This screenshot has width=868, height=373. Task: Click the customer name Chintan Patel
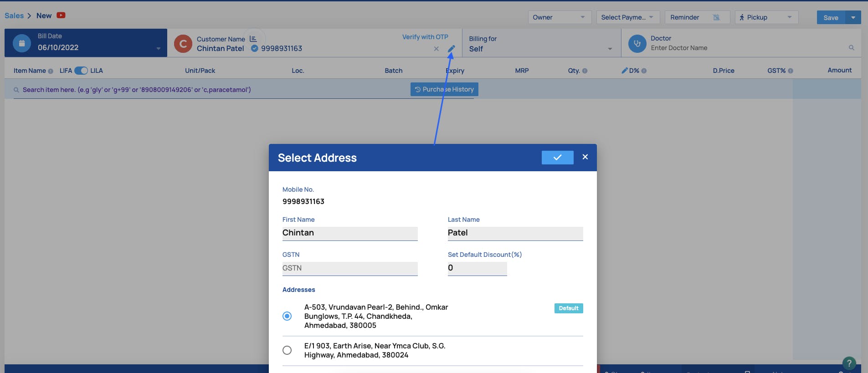tap(221, 48)
